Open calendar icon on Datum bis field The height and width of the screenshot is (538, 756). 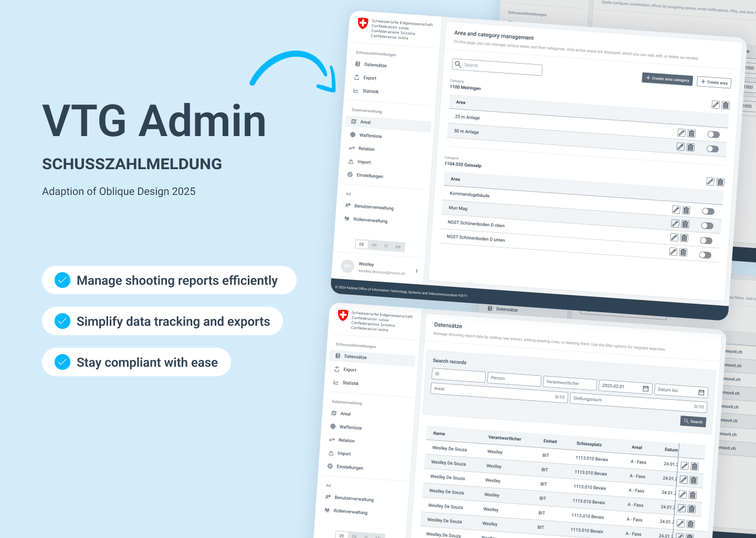click(x=701, y=392)
